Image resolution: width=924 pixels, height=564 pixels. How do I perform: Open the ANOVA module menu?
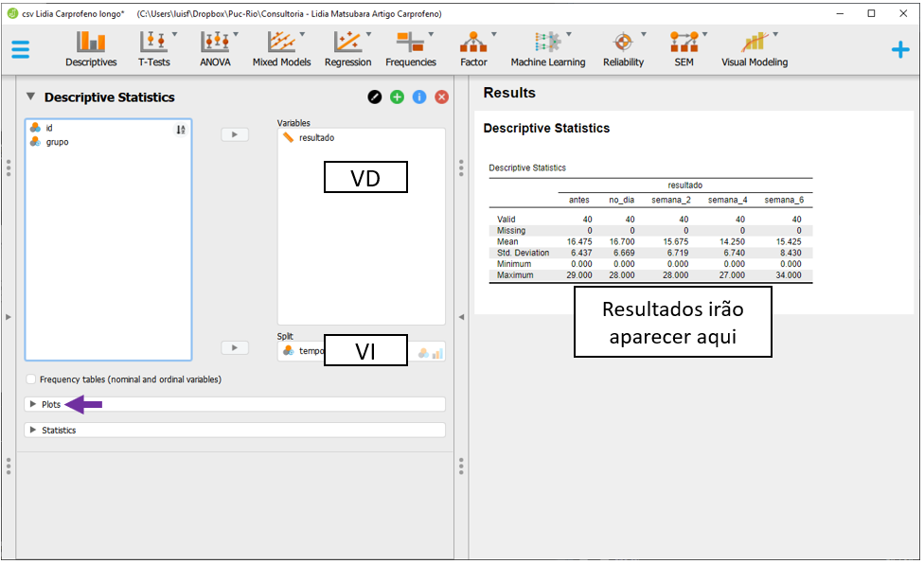[x=215, y=49]
